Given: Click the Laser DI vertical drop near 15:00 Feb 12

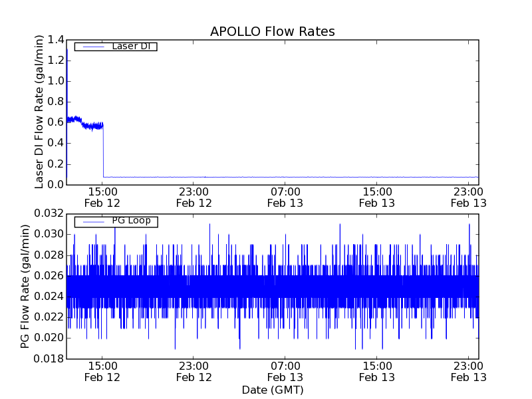Looking at the screenshot, I should (103, 150).
